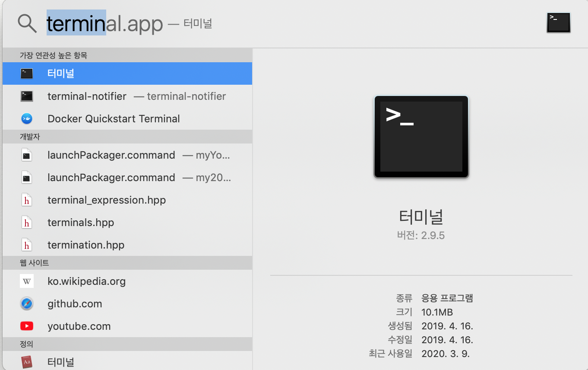Click the Wikipedia W icon
The width and height of the screenshot is (588, 370).
coord(27,281)
